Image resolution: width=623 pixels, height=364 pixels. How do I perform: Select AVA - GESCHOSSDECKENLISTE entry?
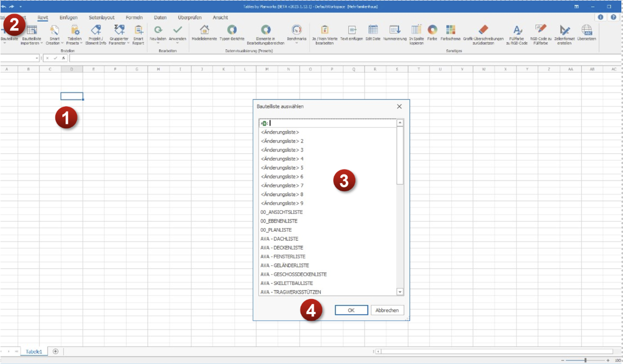294,274
